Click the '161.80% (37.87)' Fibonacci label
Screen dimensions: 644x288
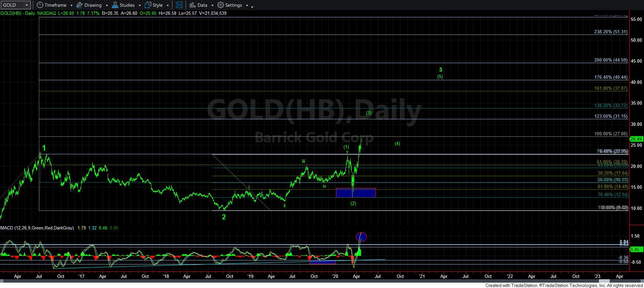coord(611,88)
